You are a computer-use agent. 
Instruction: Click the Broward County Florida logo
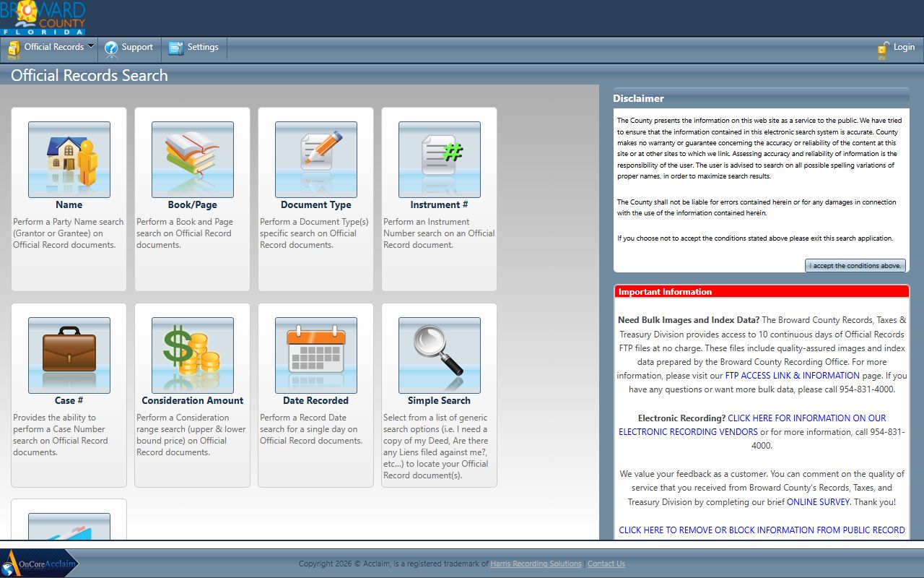click(43, 18)
